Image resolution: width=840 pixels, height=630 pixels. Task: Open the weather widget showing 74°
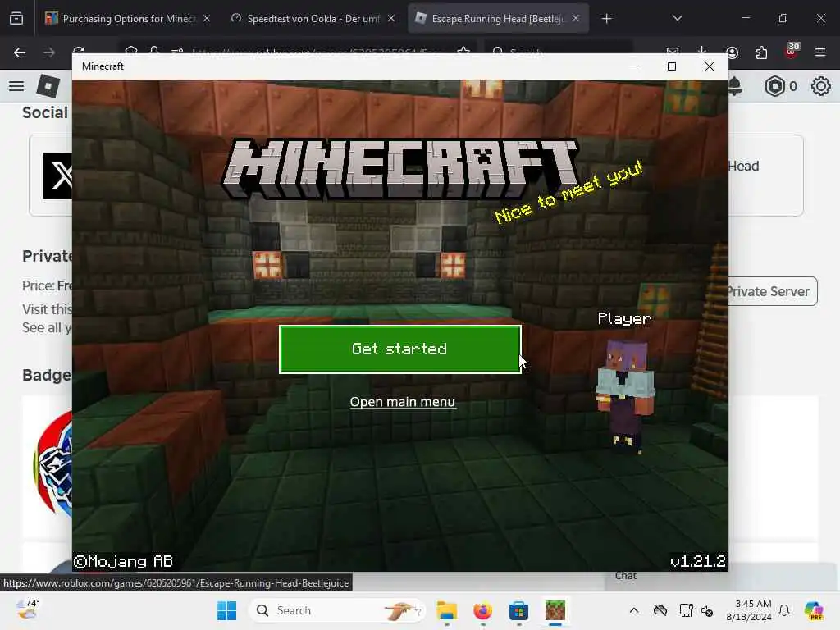click(28, 609)
